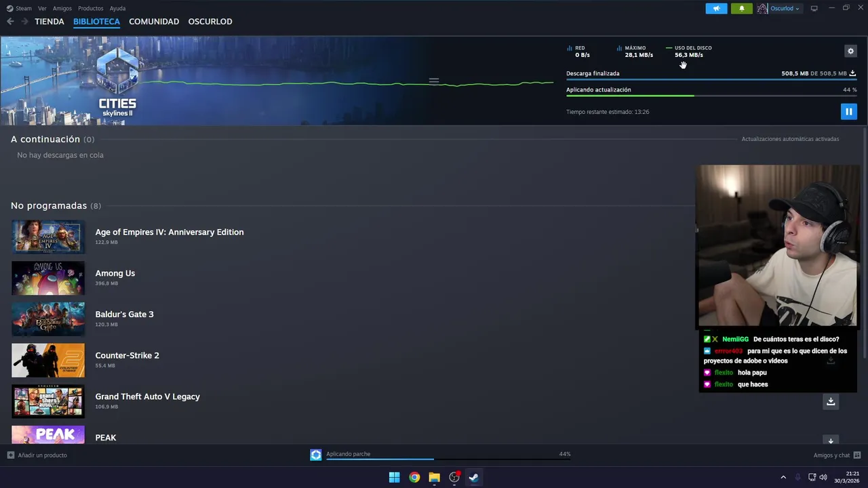Open the round app icon with red badge on the taskbar

click(x=454, y=477)
